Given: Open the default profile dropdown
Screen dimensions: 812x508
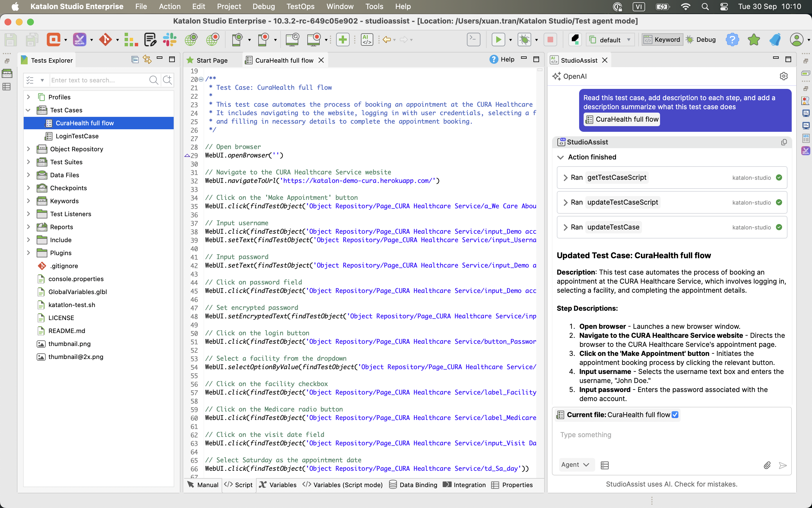Looking at the screenshot, I should [610, 40].
